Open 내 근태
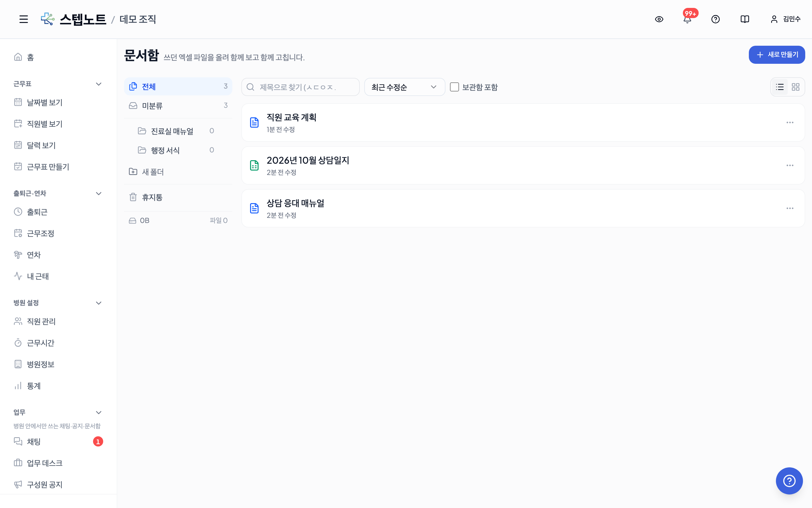 [x=58, y=276]
